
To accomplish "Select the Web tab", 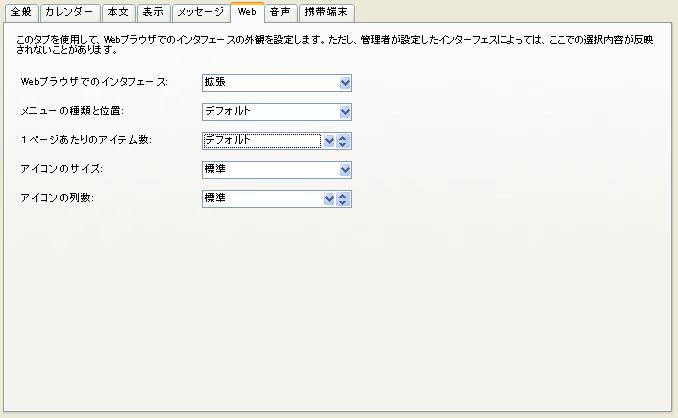I will pyautogui.click(x=247, y=12).
